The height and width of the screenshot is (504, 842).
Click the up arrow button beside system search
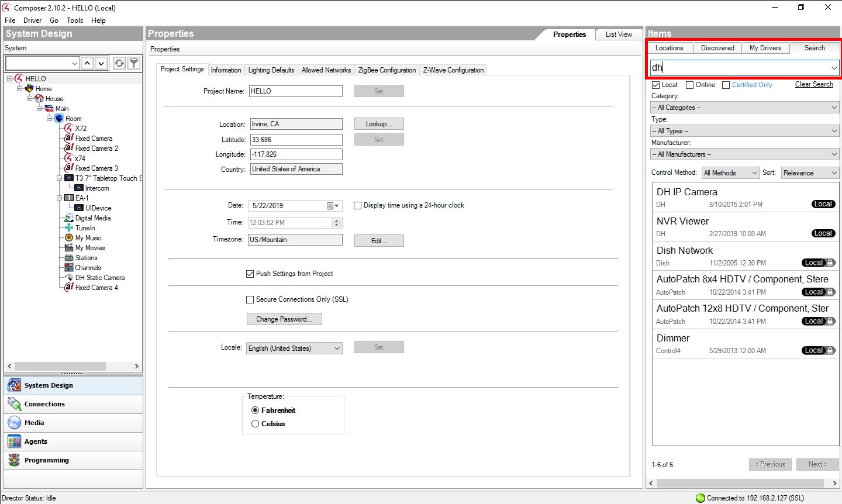(87, 63)
